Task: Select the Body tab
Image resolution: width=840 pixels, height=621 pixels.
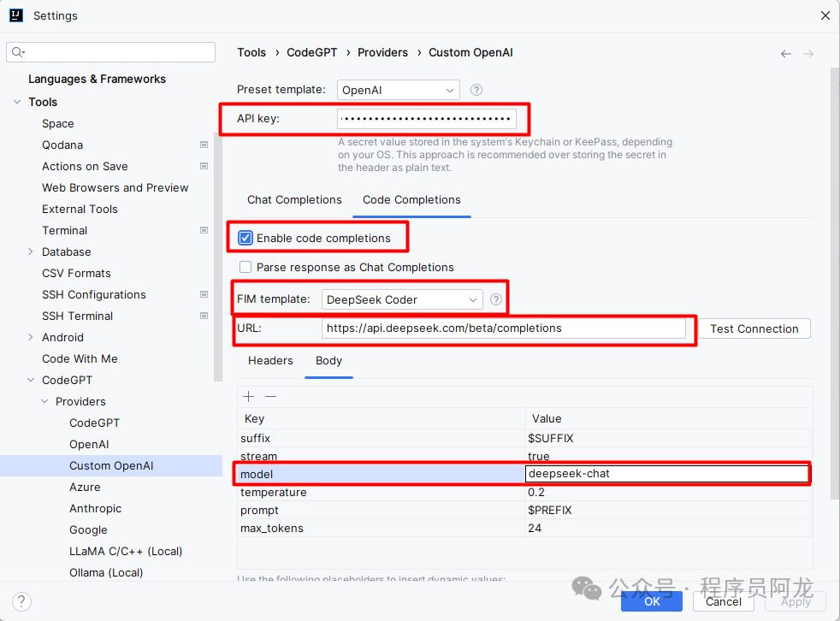Action: pyautogui.click(x=329, y=361)
